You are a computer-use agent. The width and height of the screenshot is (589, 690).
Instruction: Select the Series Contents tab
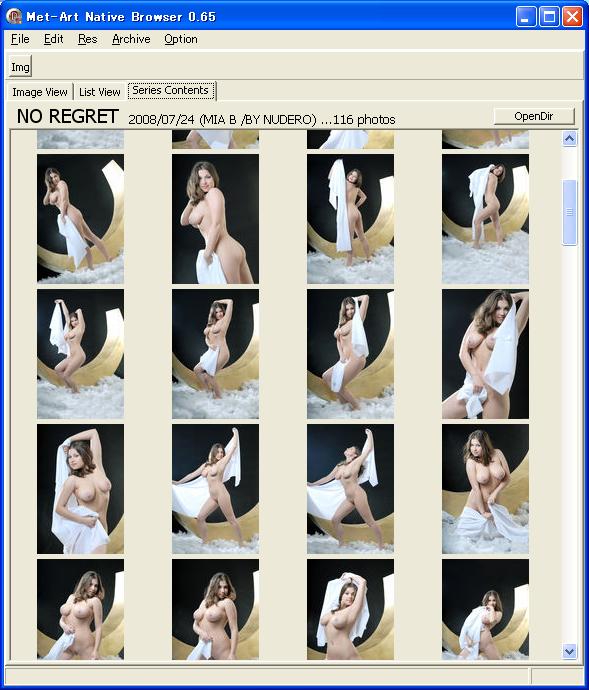[171, 91]
